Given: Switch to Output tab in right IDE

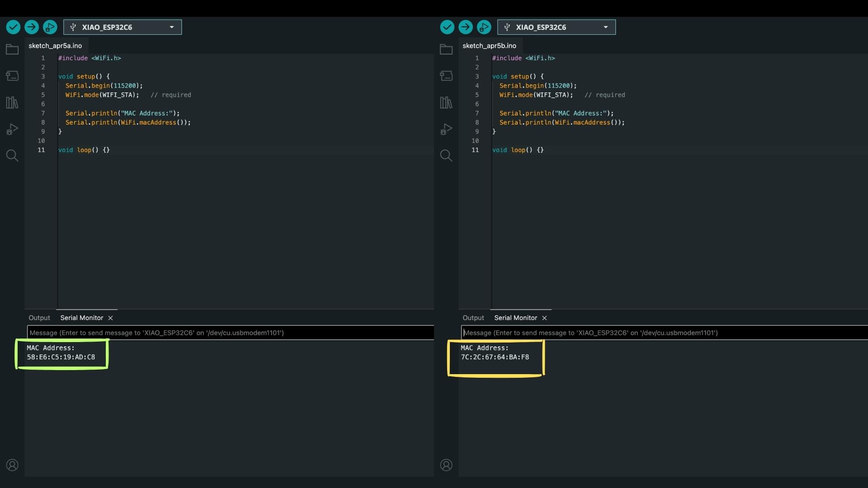Looking at the screenshot, I should point(473,318).
